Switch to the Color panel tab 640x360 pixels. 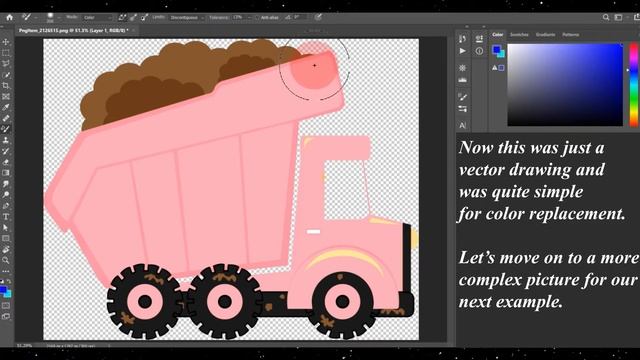coord(498,35)
